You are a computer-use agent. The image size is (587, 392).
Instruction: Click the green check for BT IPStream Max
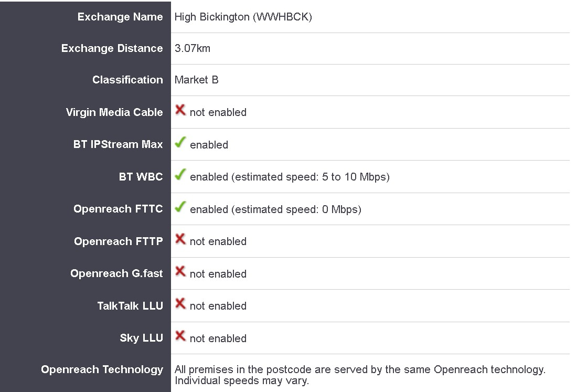[180, 142]
